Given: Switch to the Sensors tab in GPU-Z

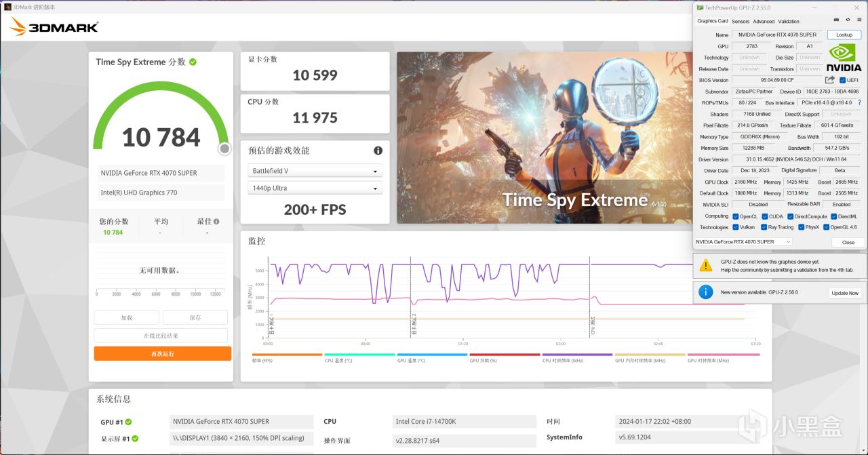Looking at the screenshot, I should tap(740, 21).
